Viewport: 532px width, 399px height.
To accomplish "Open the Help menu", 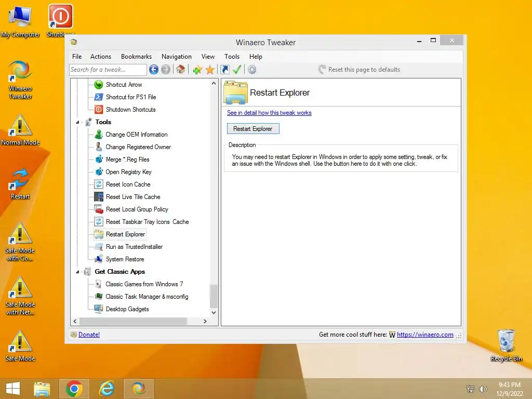I will (x=256, y=57).
